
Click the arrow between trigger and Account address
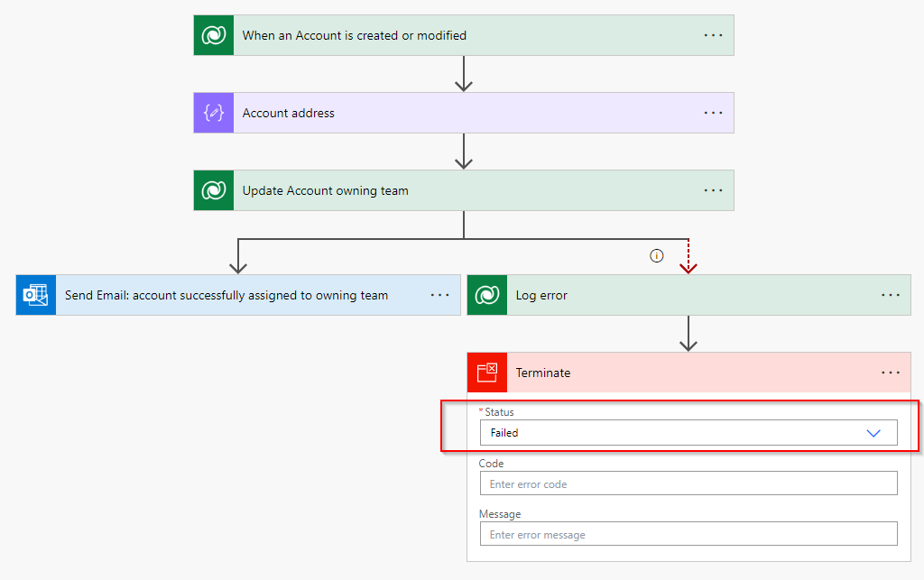click(464, 74)
